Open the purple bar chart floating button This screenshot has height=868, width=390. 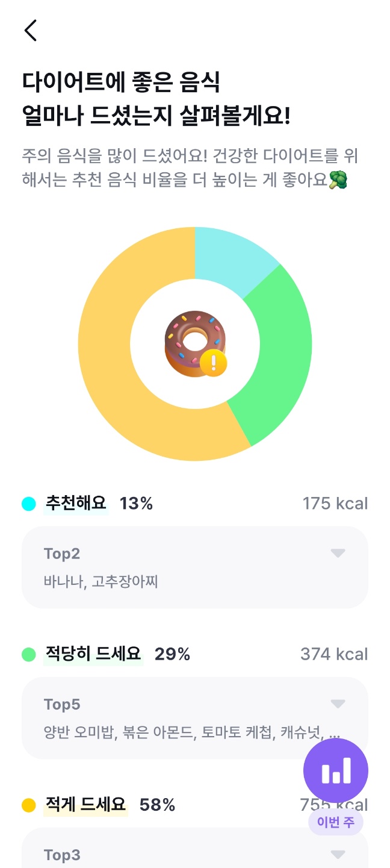coord(335,770)
